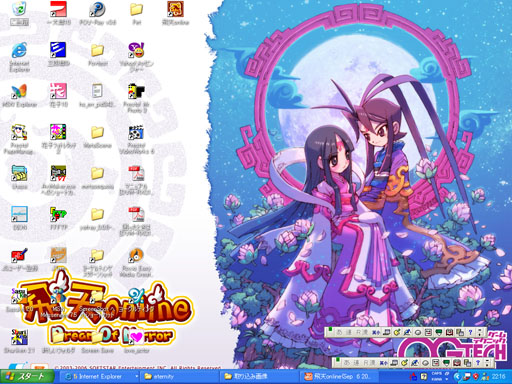
Task: Open the up-down options arrows, upper IME bar
Action: pyautogui.click(x=480, y=332)
